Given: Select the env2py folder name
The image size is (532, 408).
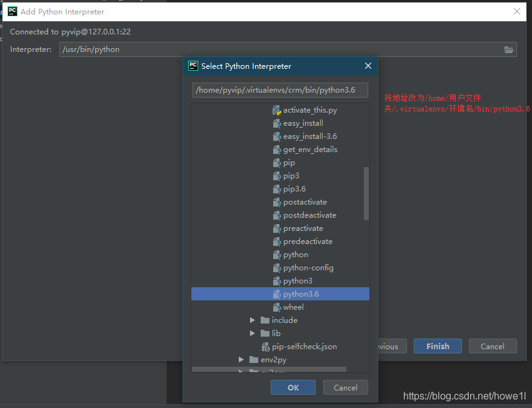Looking at the screenshot, I should 273,359.
